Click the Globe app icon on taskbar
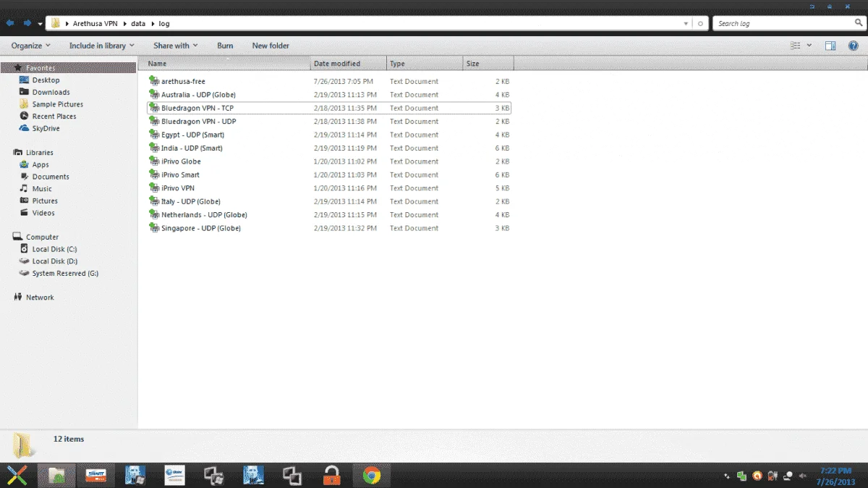868x488 pixels. point(174,475)
